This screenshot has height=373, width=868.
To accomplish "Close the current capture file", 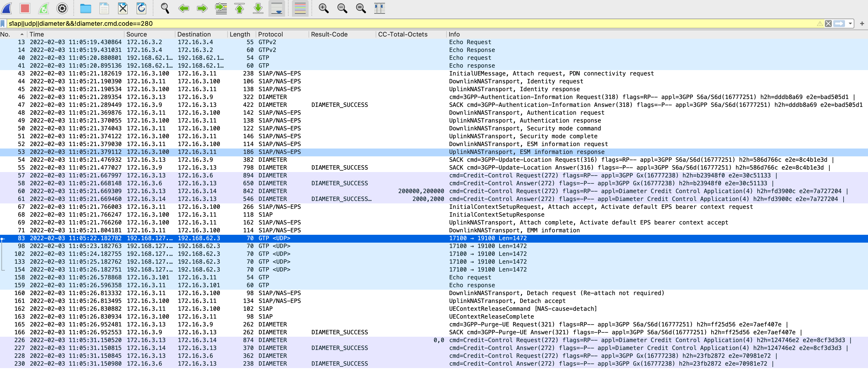I will (x=123, y=8).
